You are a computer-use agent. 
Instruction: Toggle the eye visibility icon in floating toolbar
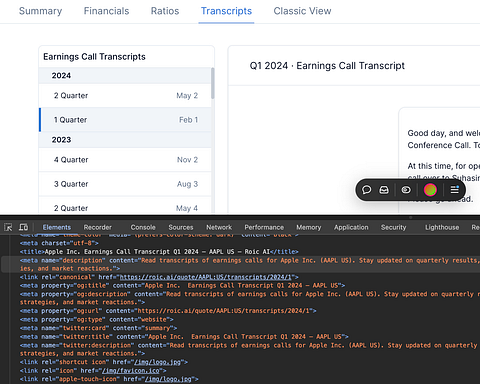[406, 190]
